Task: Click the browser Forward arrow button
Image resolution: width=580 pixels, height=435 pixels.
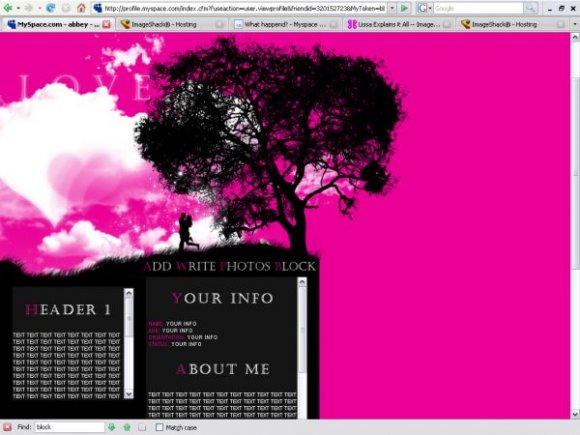Action: pos(29,8)
